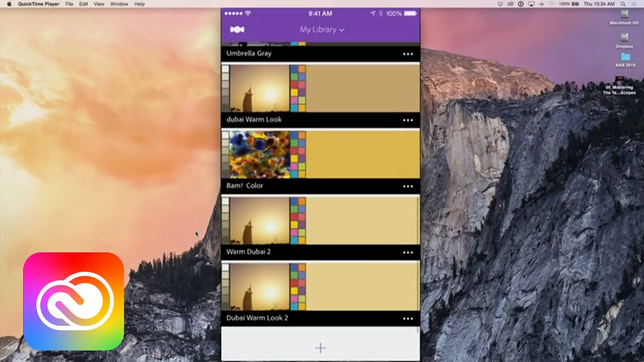Open the Apple menu

click(x=9, y=4)
